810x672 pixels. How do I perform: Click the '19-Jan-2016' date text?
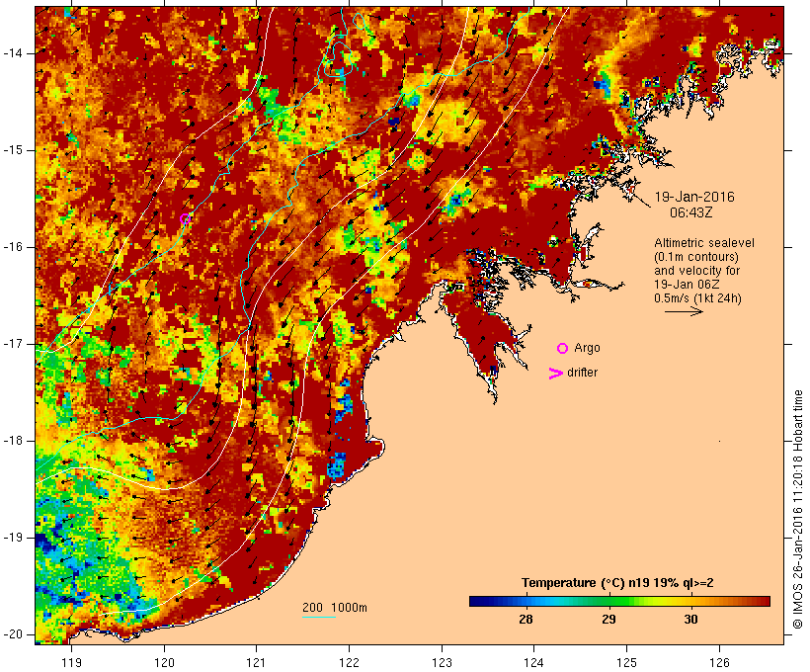pyautogui.click(x=694, y=197)
